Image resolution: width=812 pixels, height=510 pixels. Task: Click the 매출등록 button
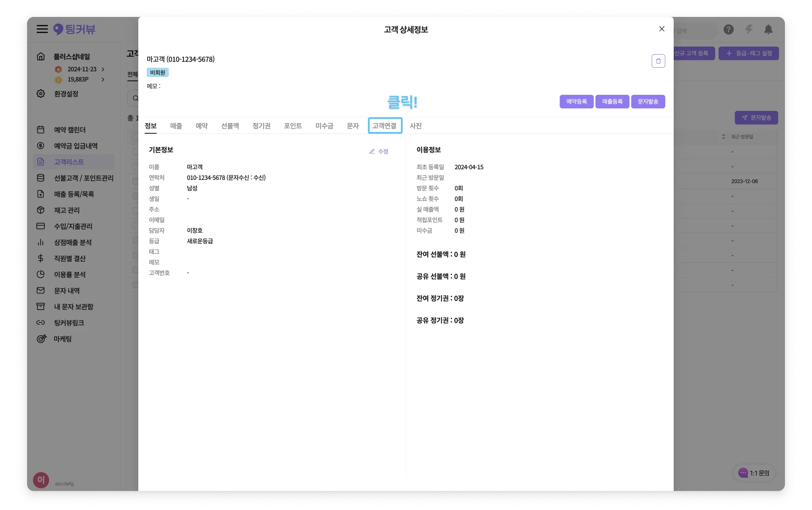[612, 102]
